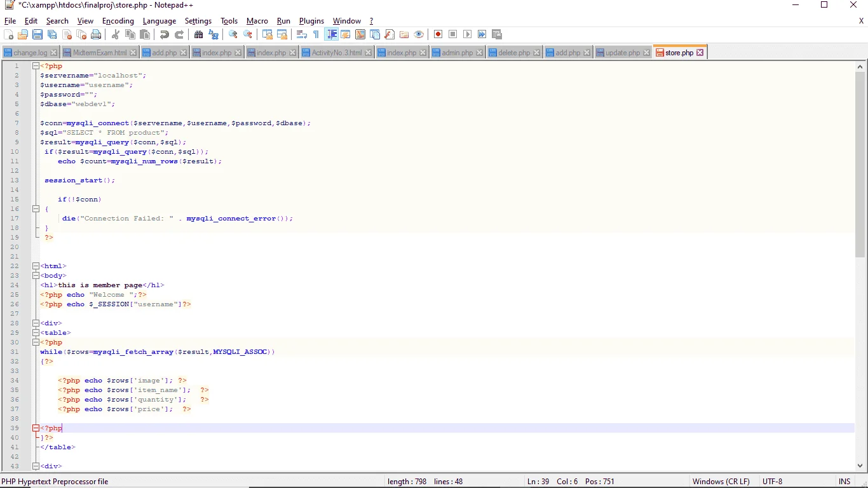Start macro recording with red record icon
Screen dimensions: 868x488
click(438, 34)
